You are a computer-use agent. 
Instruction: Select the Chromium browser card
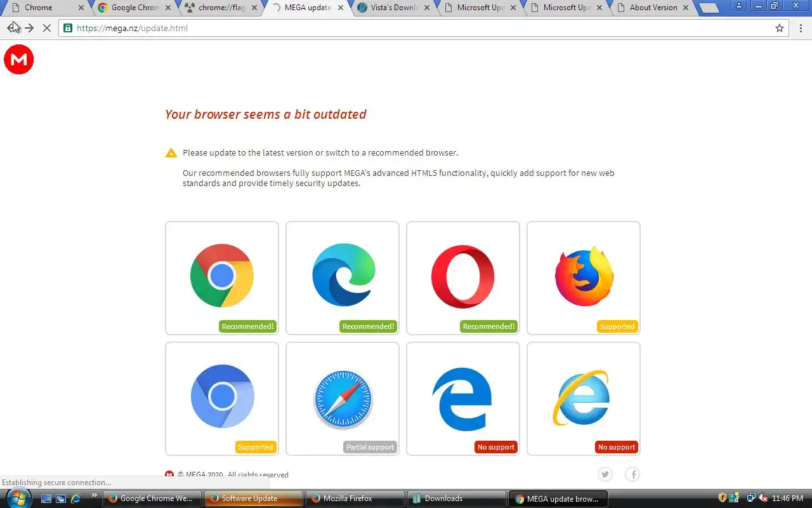point(222,399)
